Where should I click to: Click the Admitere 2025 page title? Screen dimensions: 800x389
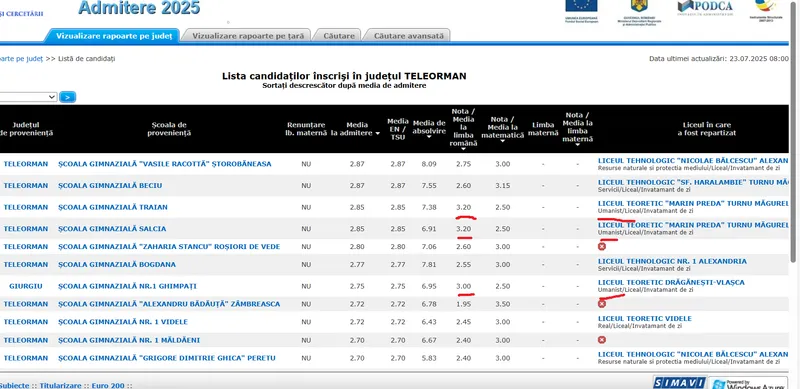click(139, 8)
